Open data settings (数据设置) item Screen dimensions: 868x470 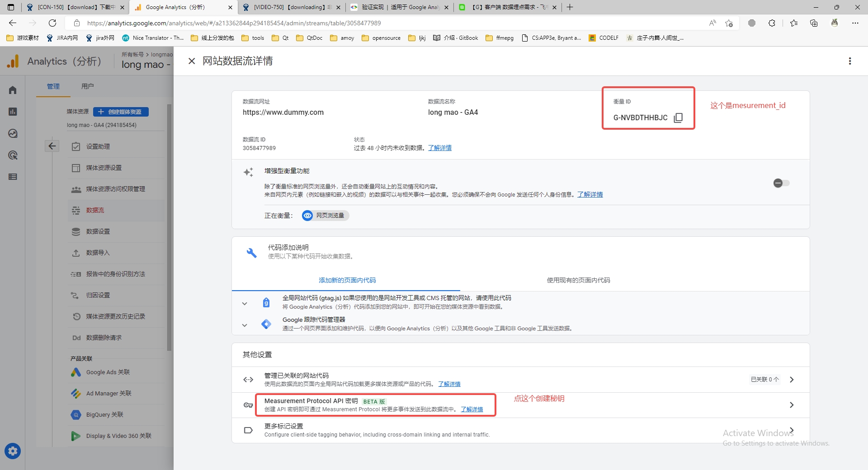pos(116,231)
